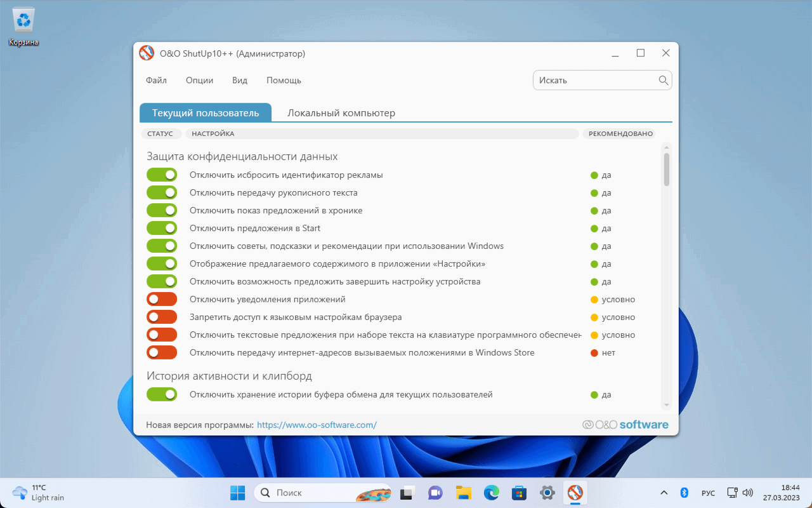This screenshot has height=508, width=812.
Task: Click 'Запретить доступ к языковым настройкам браузера' text
Action: [296, 317]
